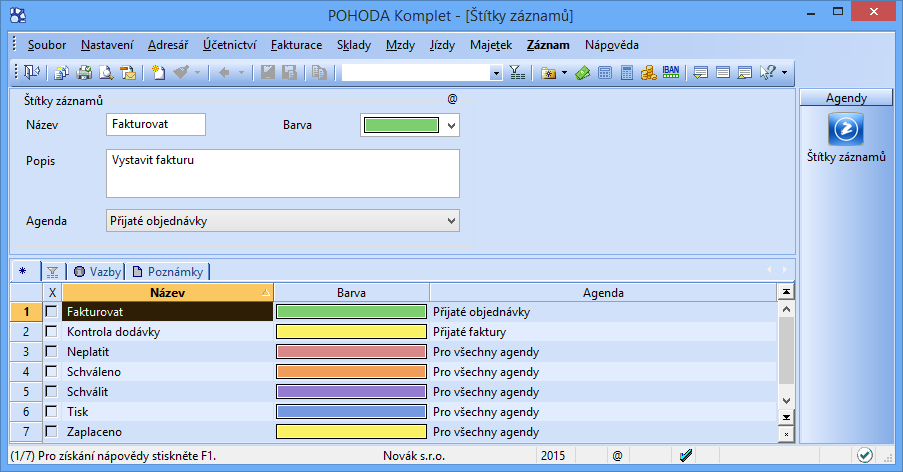Viewport: 903px width, 472px height.
Task: Open print preview magnifier icon
Action: click(x=106, y=73)
